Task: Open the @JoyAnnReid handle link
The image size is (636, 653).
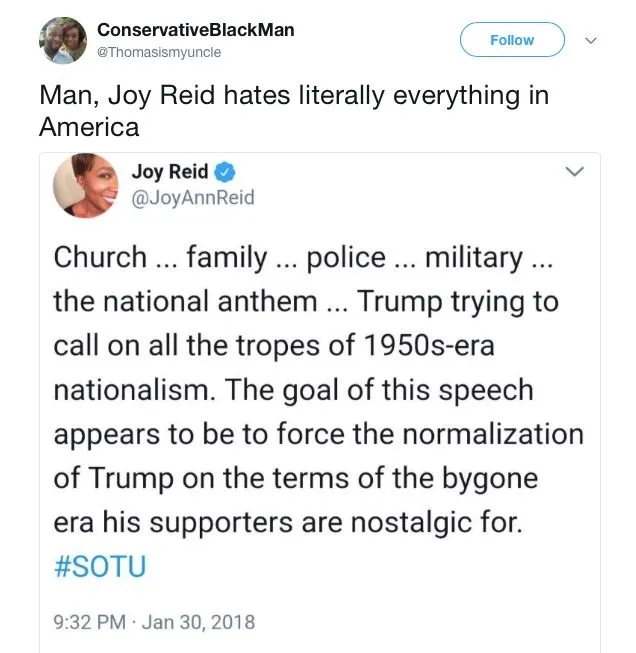Action: [193, 197]
